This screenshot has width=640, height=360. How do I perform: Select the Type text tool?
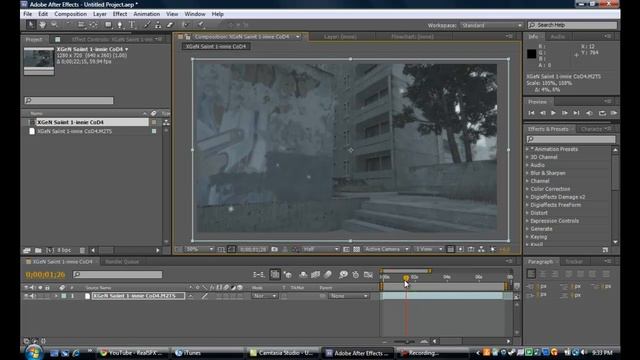(x=132, y=25)
